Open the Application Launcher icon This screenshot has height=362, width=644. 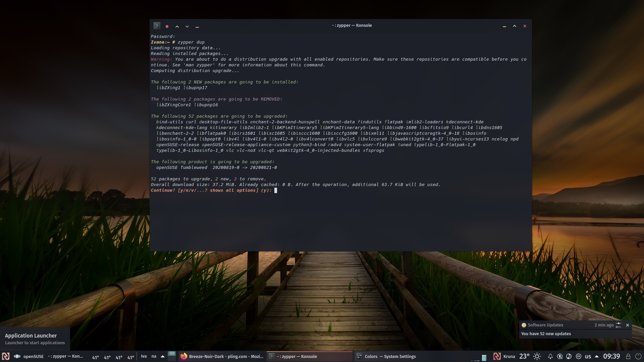6,356
